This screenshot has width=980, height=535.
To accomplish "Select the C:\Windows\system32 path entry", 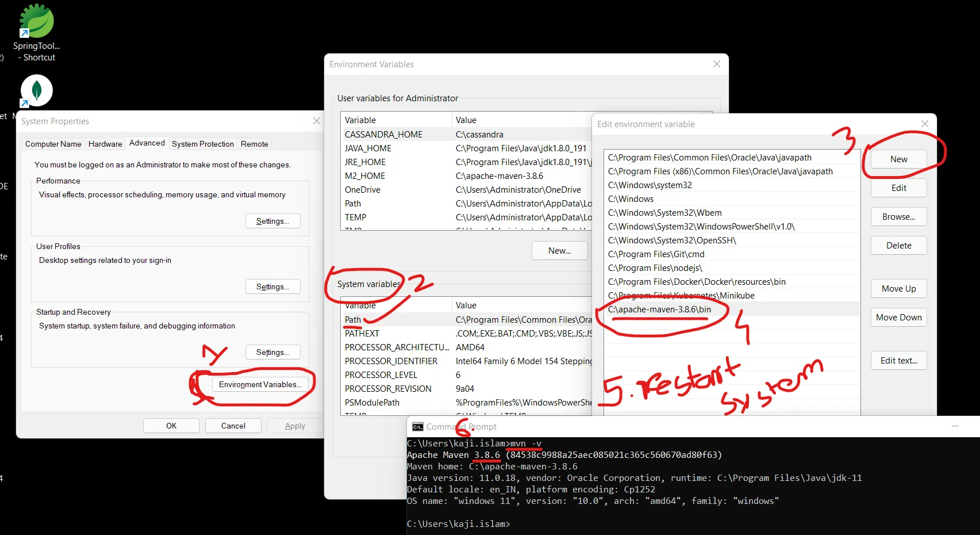I will (732, 185).
